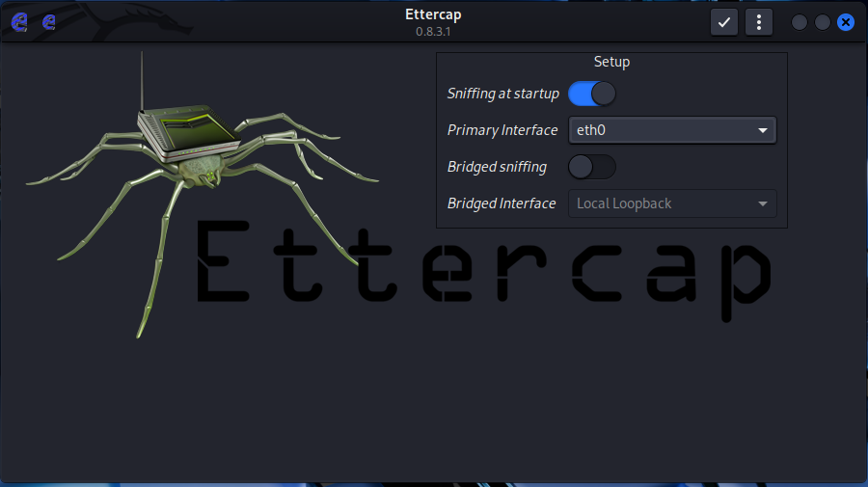868x487 pixels.
Task: Click the Bridged Interface label
Action: (x=502, y=203)
